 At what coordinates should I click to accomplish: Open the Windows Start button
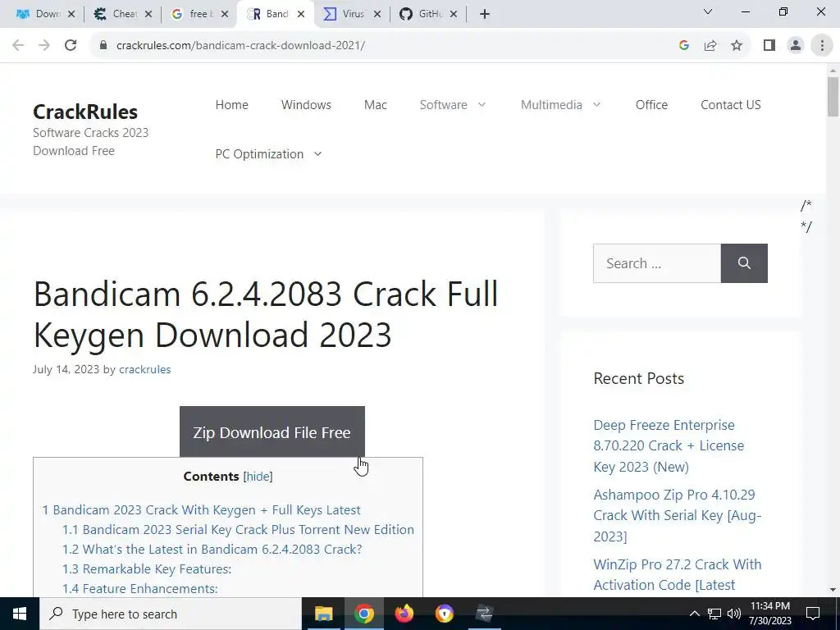pyautogui.click(x=20, y=614)
